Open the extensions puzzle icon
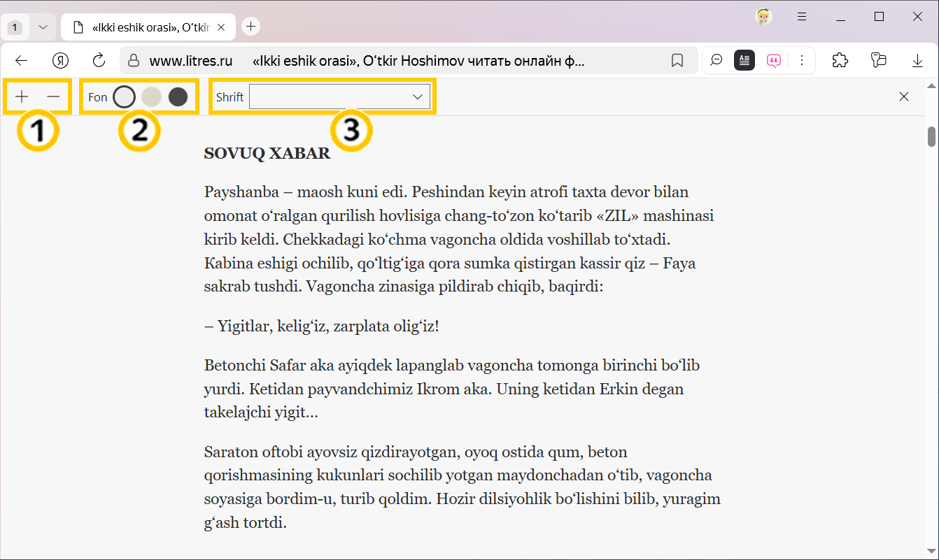939x560 pixels. click(x=840, y=60)
